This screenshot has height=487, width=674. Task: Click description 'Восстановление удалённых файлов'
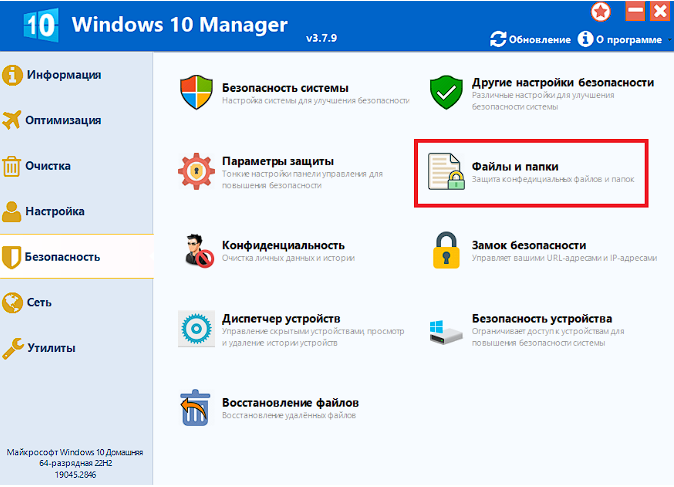coord(289,415)
